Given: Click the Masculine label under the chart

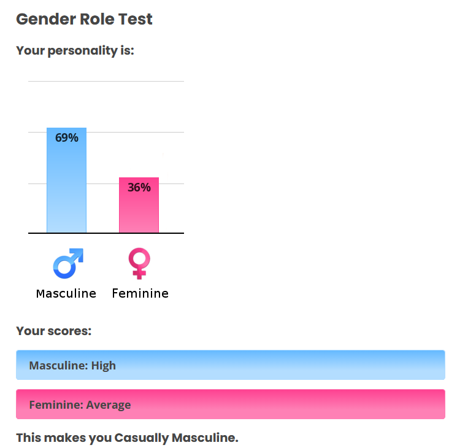Looking at the screenshot, I should pyautogui.click(x=66, y=293).
